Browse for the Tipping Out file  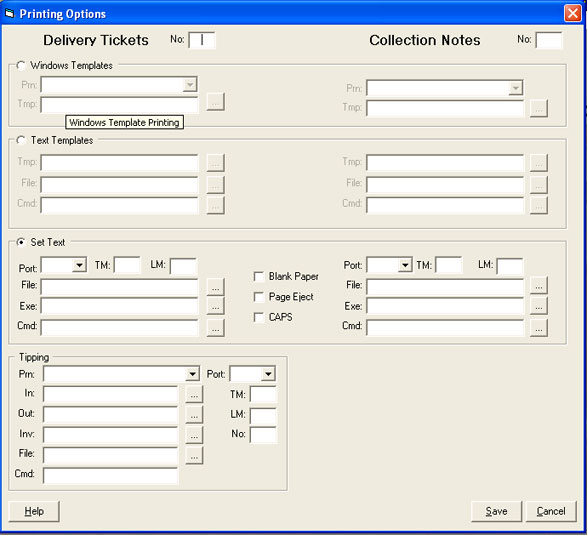pos(194,415)
